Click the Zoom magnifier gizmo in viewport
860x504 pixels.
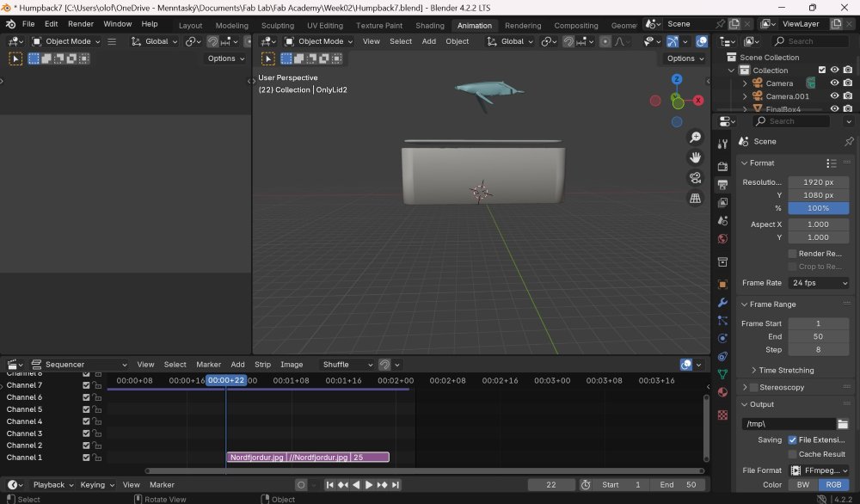point(695,137)
